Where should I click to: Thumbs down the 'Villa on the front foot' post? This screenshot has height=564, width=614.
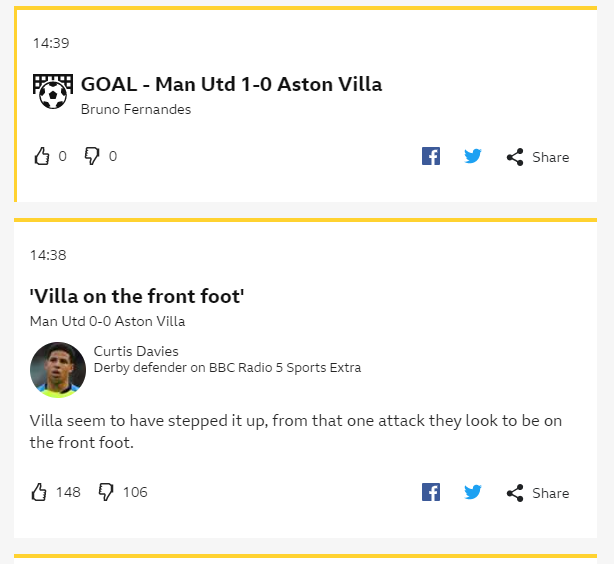[106, 492]
